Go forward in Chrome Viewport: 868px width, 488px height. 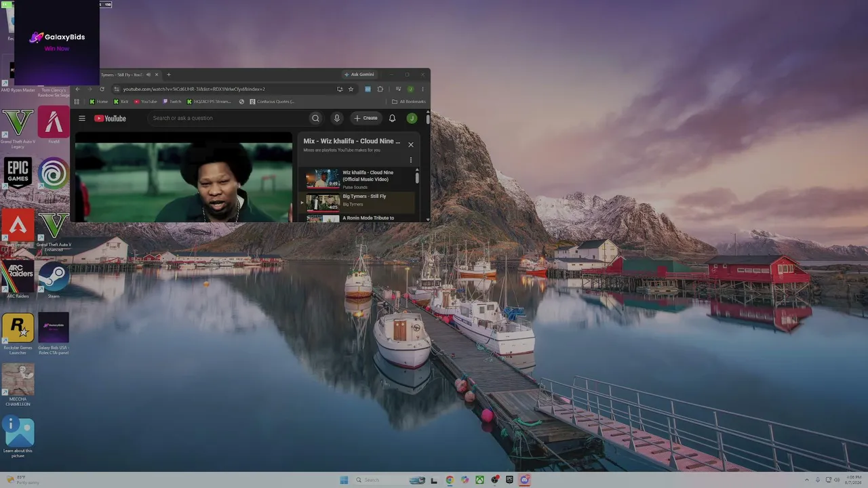[90, 89]
